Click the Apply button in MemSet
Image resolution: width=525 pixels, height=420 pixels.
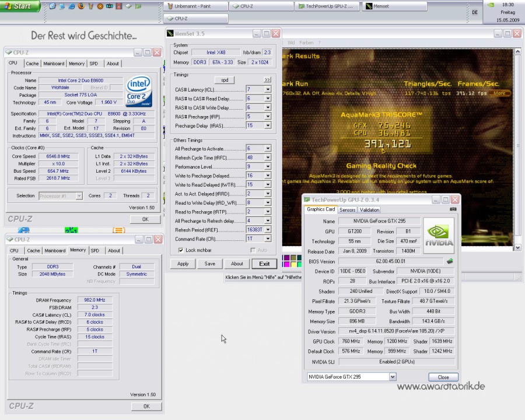(x=183, y=264)
